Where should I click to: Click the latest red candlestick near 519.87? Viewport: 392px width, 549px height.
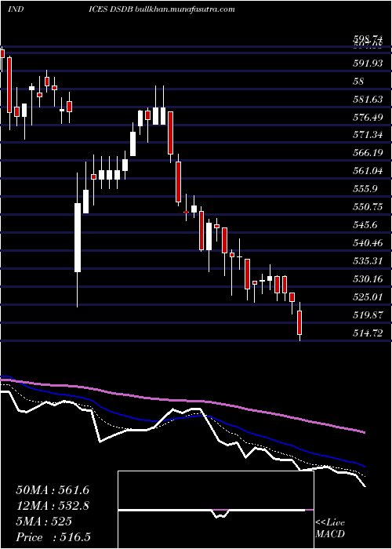pos(299,322)
